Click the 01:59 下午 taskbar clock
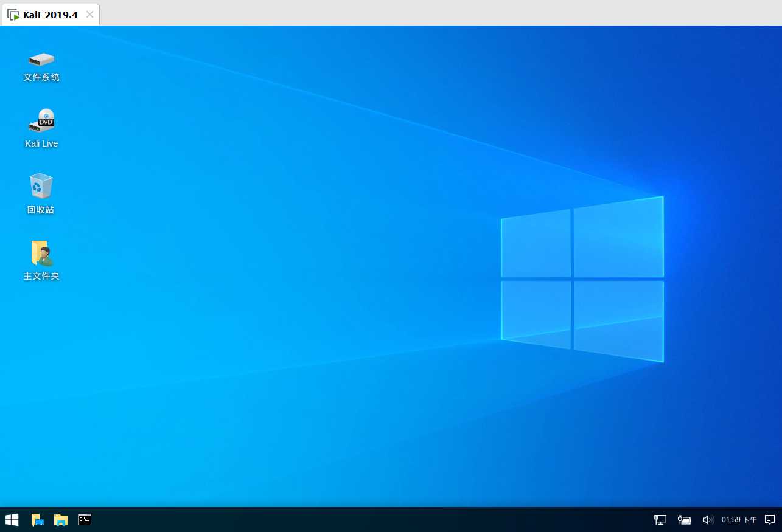Image resolution: width=782 pixels, height=532 pixels. pyautogui.click(x=739, y=520)
